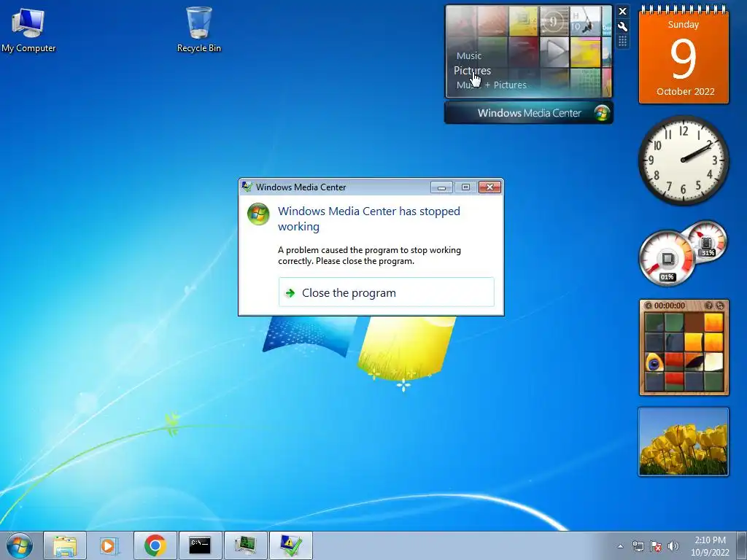Close the Windows Media Center error dialog
Viewport: 747px width, 560px height.
489,187
